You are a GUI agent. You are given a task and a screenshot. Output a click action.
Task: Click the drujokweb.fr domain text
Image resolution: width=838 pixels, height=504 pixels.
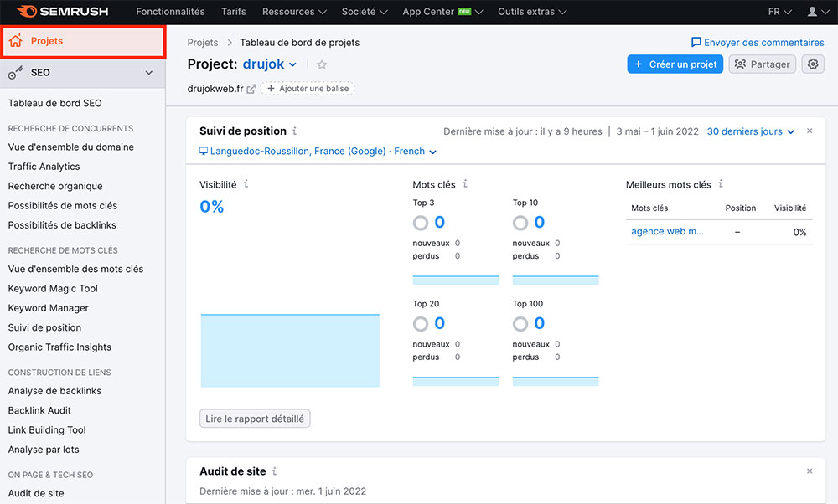point(215,89)
